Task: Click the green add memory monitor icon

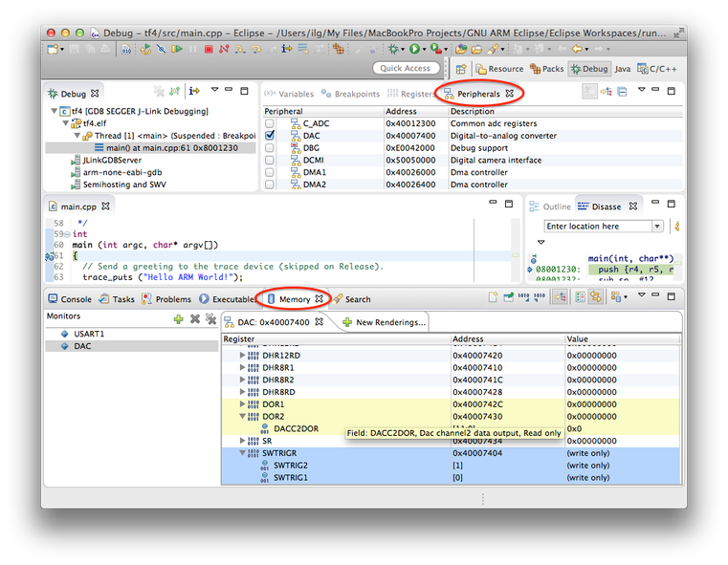Action: pos(179,319)
